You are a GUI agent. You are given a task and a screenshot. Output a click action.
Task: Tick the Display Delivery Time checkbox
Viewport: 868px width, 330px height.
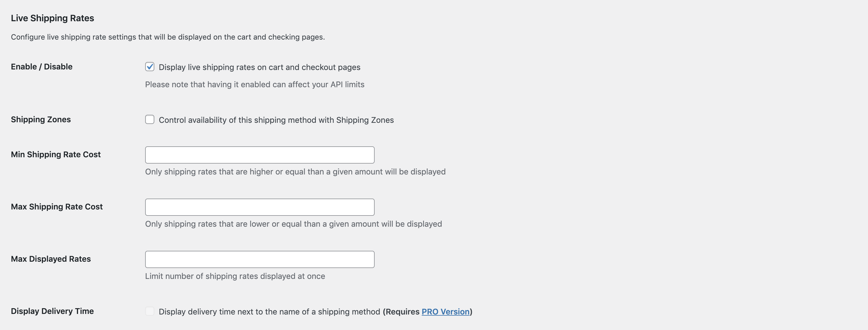tap(150, 311)
